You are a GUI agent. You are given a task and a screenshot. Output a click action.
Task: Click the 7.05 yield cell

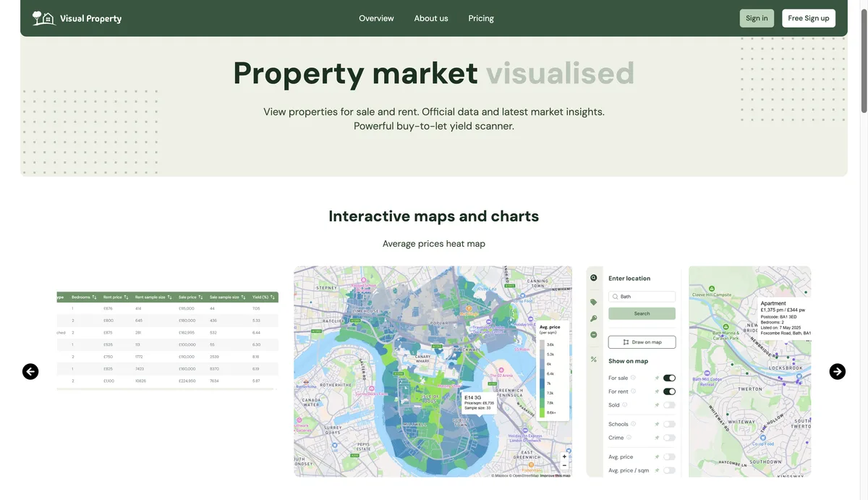point(256,308)
